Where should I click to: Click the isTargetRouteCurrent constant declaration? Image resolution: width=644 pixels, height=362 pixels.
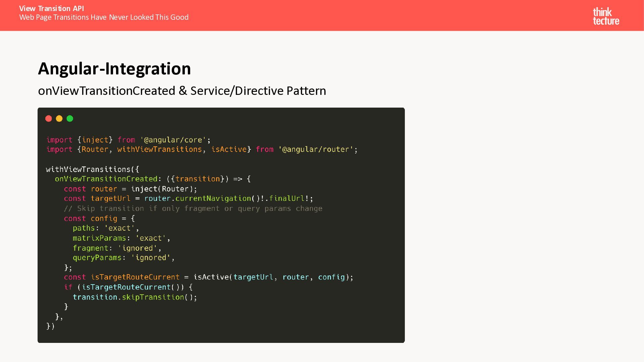pos(135,277)
